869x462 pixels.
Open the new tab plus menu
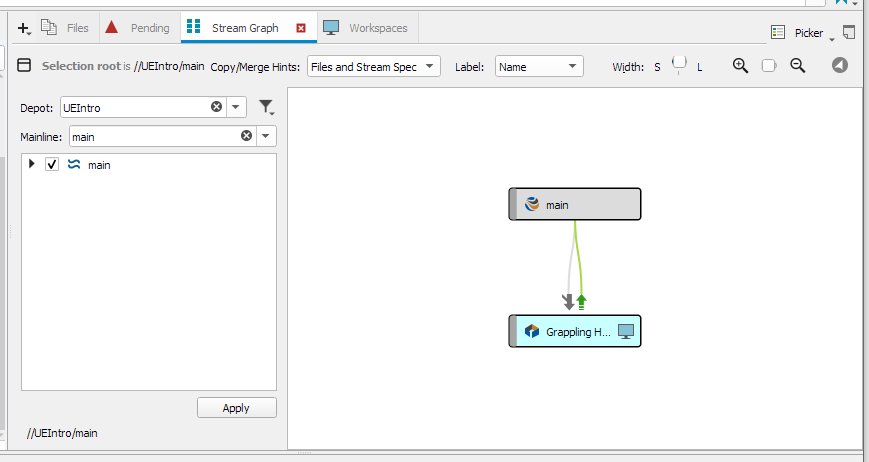tap(24, 28)
